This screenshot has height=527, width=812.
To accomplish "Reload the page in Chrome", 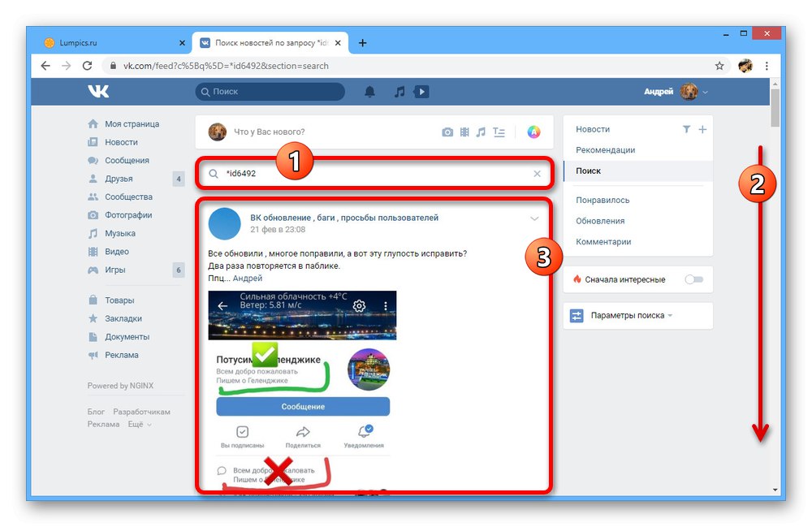I will (x=87, y=66).
